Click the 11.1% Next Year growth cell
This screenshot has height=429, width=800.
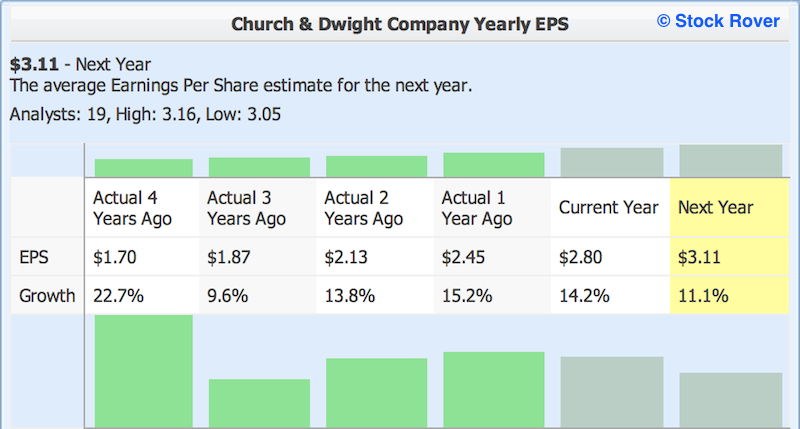[x=730, y=295]
